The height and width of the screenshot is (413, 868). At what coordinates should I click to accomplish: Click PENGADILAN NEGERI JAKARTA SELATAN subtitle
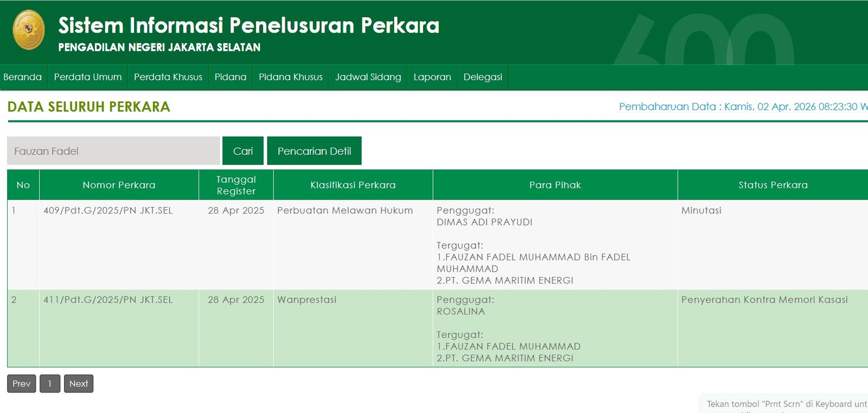click(x=159, y=47)
